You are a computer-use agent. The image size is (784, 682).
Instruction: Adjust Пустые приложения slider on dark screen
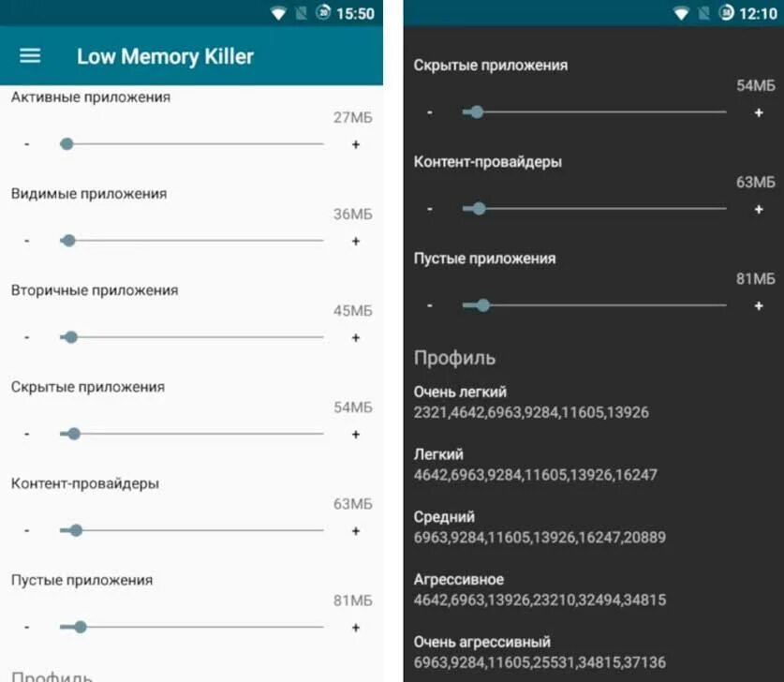[595, 305]
